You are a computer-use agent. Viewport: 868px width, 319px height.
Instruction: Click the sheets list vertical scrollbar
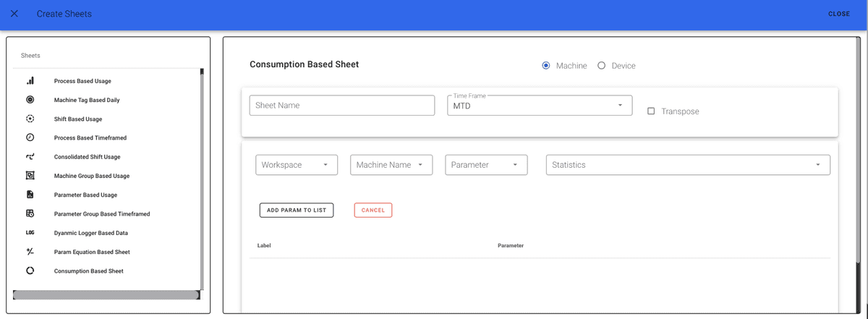pos(202,181)
